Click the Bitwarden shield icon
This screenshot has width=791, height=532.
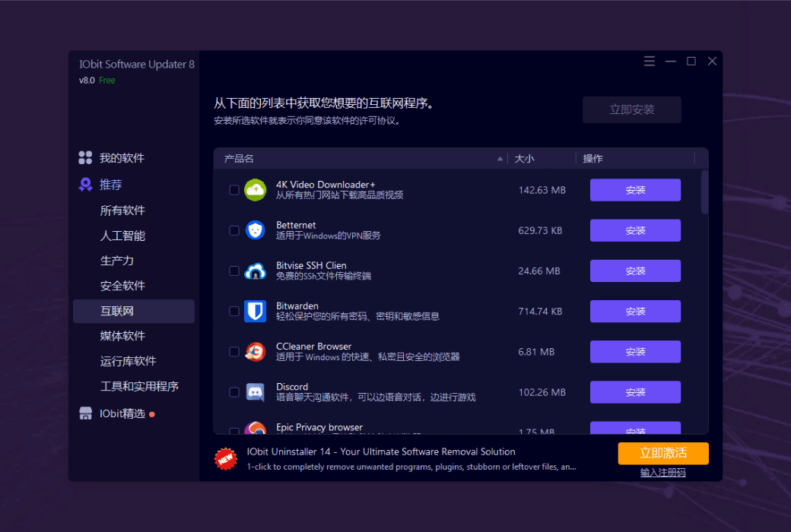pos(256,311)
